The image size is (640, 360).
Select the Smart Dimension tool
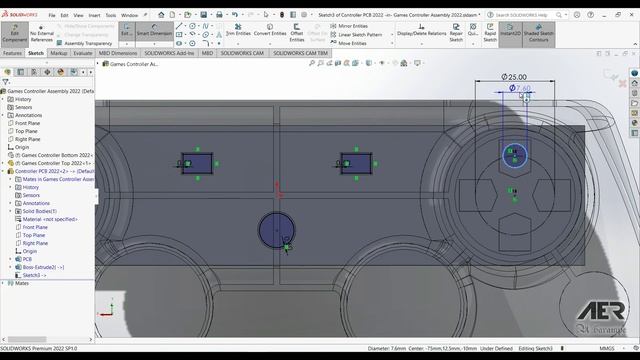154,31
